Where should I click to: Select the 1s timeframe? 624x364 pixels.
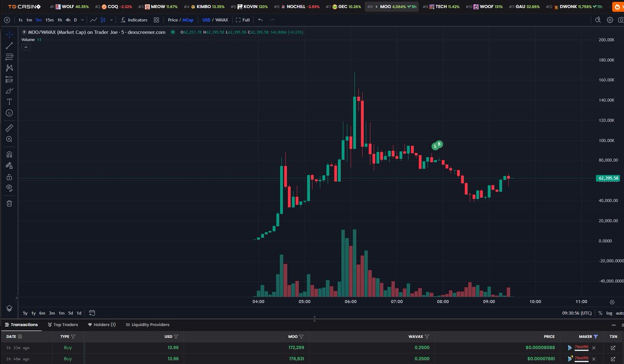[x=20, y=20]
